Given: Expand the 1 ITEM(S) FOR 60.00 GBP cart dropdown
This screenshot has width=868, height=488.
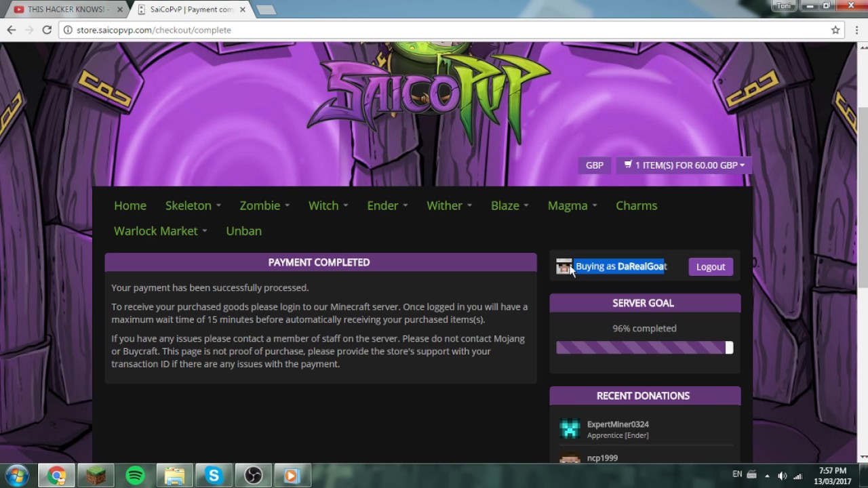Looking at the screenshot, I should [684, 165].
